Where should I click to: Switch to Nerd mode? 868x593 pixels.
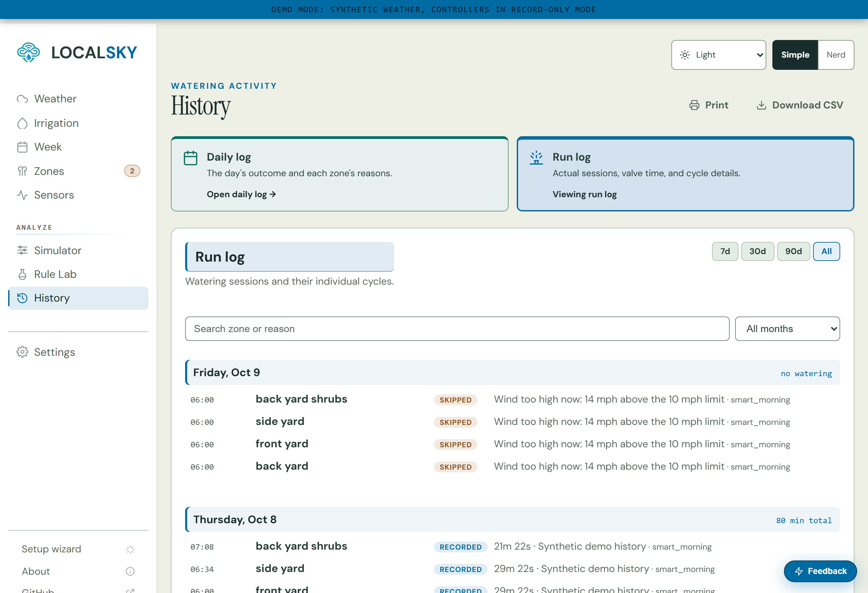[836, 55]
